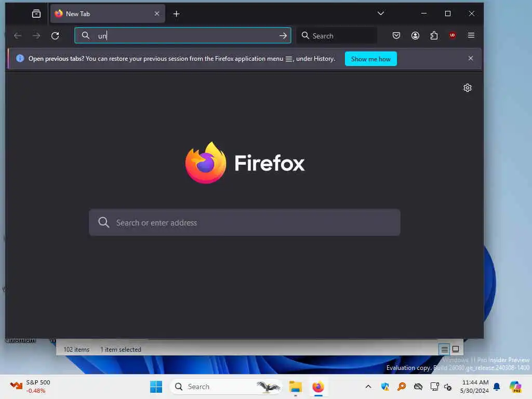Image resolution: width=532 pixels, height=399 pixels.
Task: Click '1 item selected' in Explorer status bar
Action: [x=121, y=350]
